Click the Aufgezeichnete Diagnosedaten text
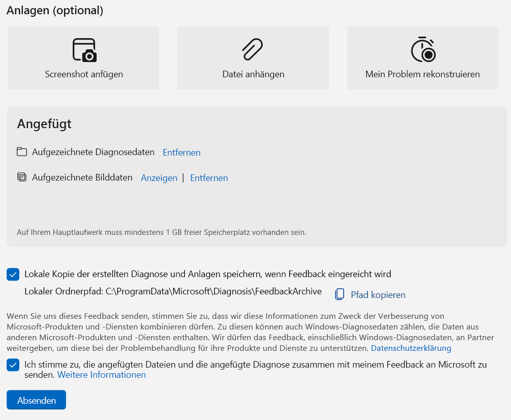 (x=93, y=152)
